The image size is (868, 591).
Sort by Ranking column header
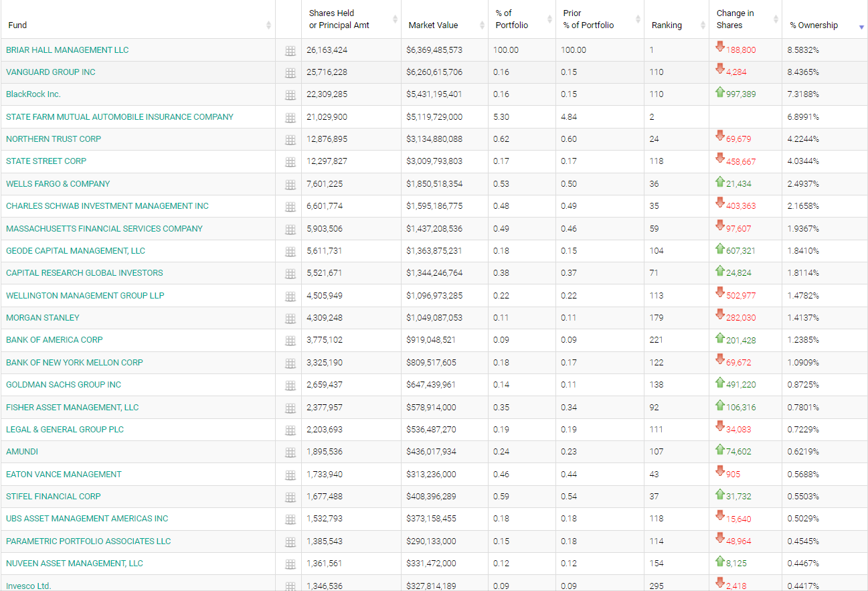(x=677, y=19)
